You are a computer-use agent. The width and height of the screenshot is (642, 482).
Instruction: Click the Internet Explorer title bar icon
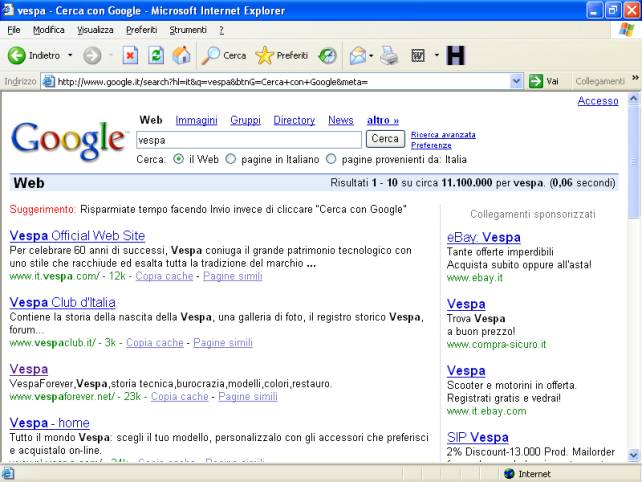pyautogui.click(x=7, y=10)
